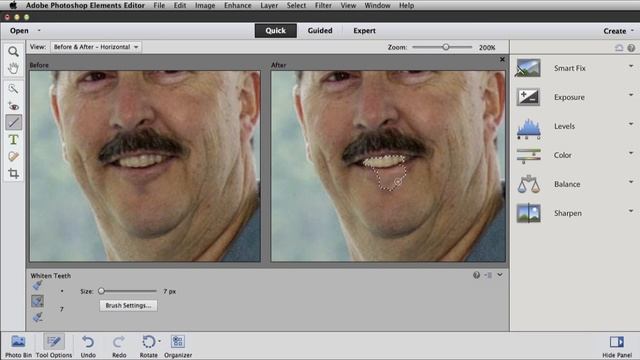The width and height of the screenshot is (640, 360).
Task: Open the brush preset picker
Action: click(x=62, y=291)
